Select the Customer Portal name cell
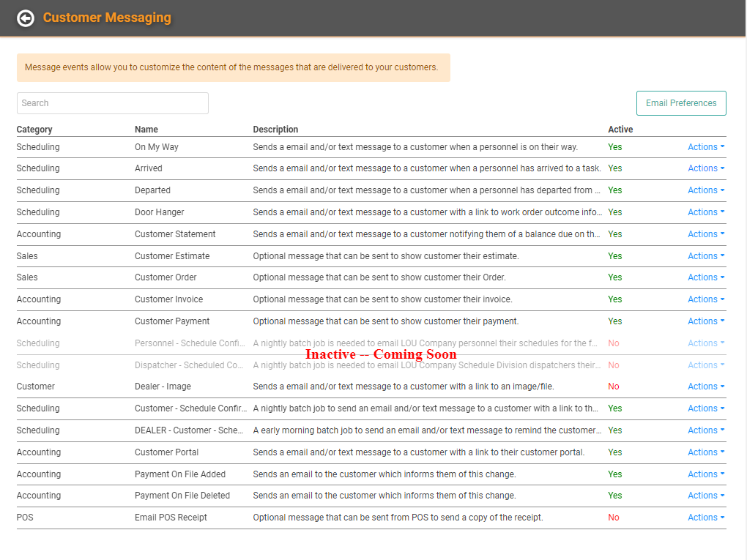The image size is (747, 560). (166, 452)
